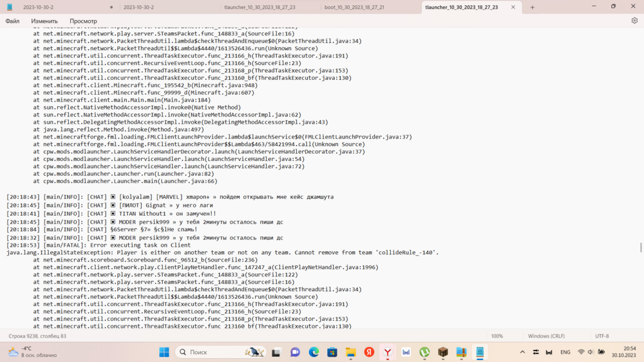The height and width of the screenshot is (362, 644).
Task: Open uTorrent from taskbar
Action: click(x=424, y=352)
